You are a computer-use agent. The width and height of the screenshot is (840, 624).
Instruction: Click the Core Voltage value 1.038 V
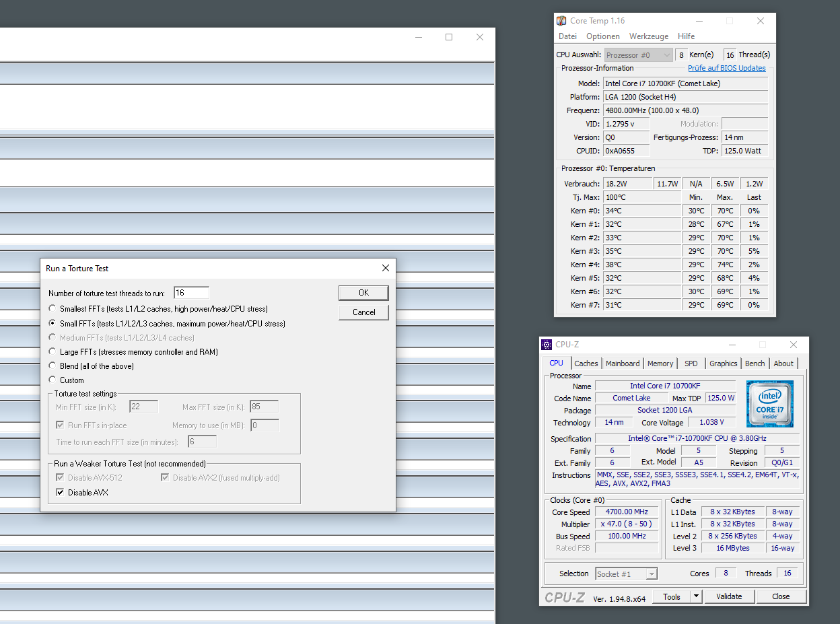pos(713,422)
